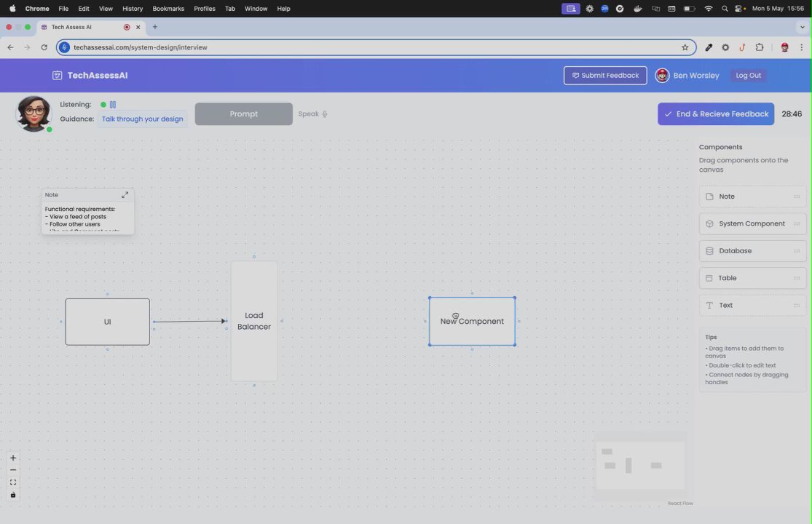812x524 pixels.
Task: Click the Prompt button
Action: [243, 114]
